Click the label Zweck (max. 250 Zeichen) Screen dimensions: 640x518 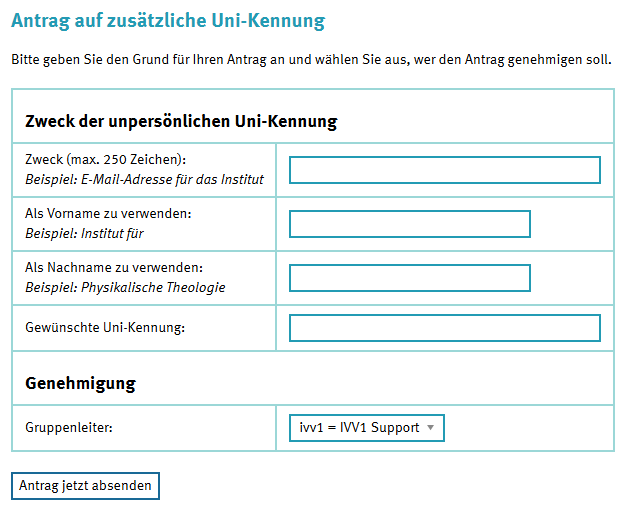tap(106, 160)
